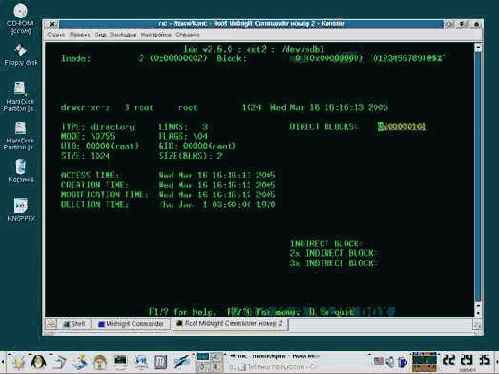The height and width of the screenshot is (374, 499).
Task: Open the Floppy disk desktop icon
Action: [x=21, y=55]
